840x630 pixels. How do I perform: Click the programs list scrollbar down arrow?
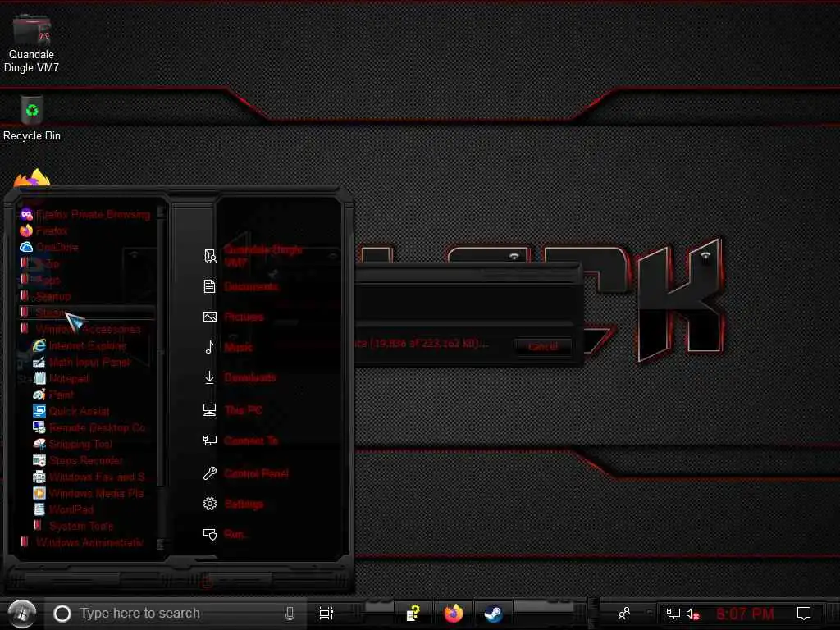point(160,544)
